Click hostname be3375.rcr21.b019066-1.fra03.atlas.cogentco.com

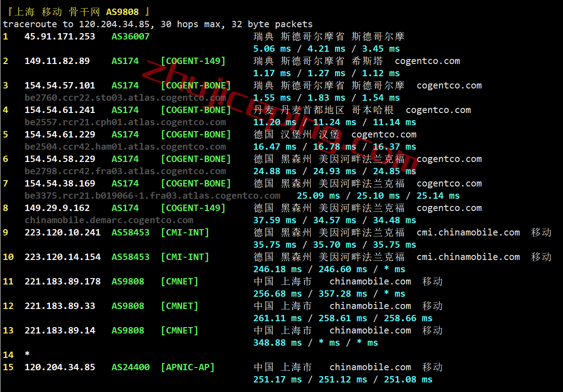tap(152, 196)
